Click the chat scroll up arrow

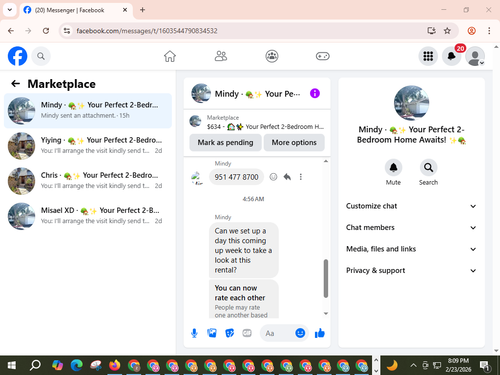(x=326, y=161)
